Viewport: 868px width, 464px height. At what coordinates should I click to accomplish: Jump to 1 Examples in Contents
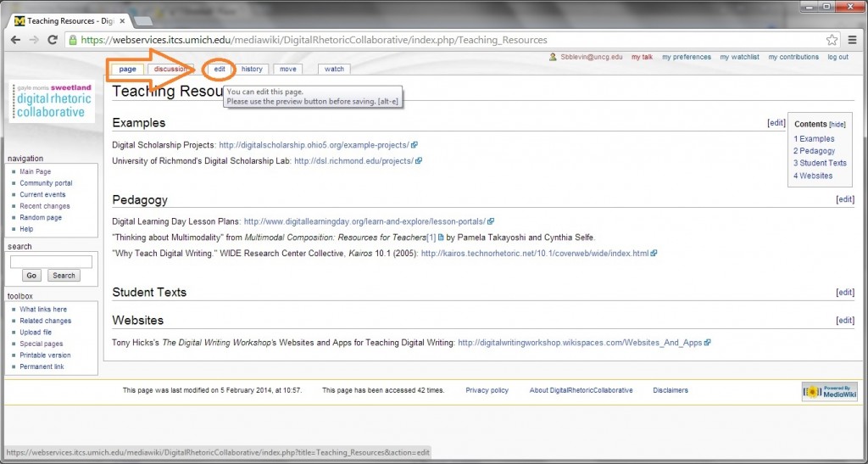coord(814,139)
